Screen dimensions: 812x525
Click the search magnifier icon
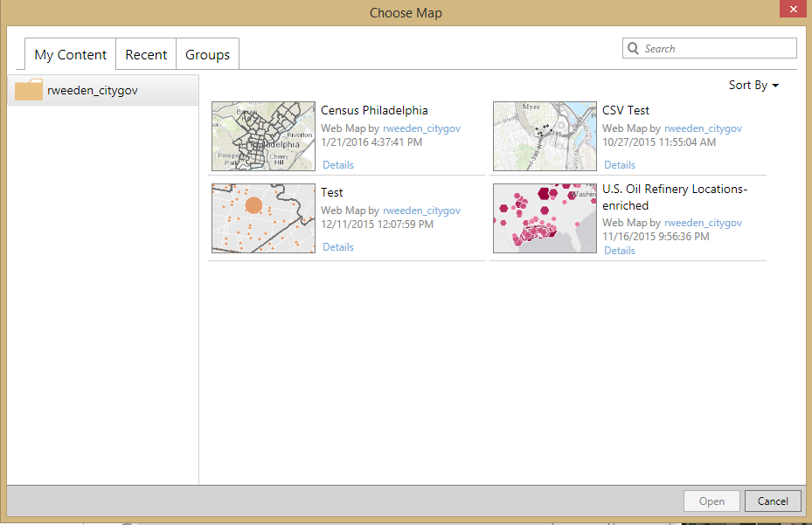pyautogui.click(x=633, y=49)
